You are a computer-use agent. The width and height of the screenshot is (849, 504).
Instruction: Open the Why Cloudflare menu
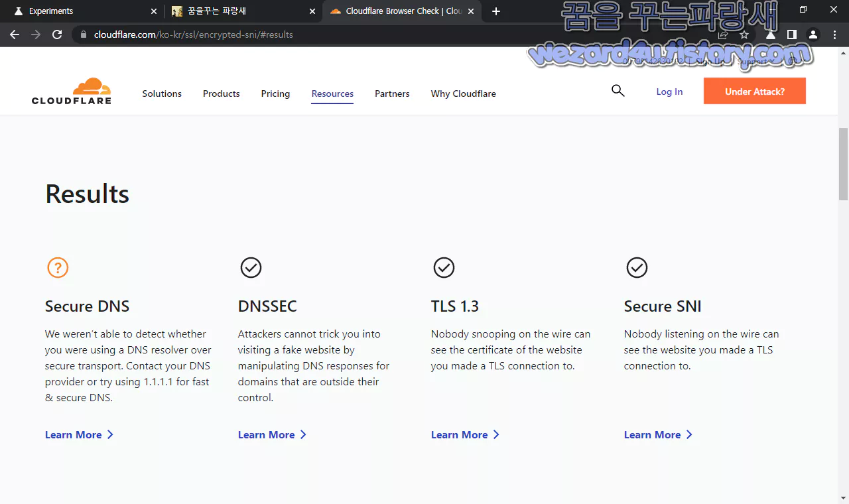463,94
